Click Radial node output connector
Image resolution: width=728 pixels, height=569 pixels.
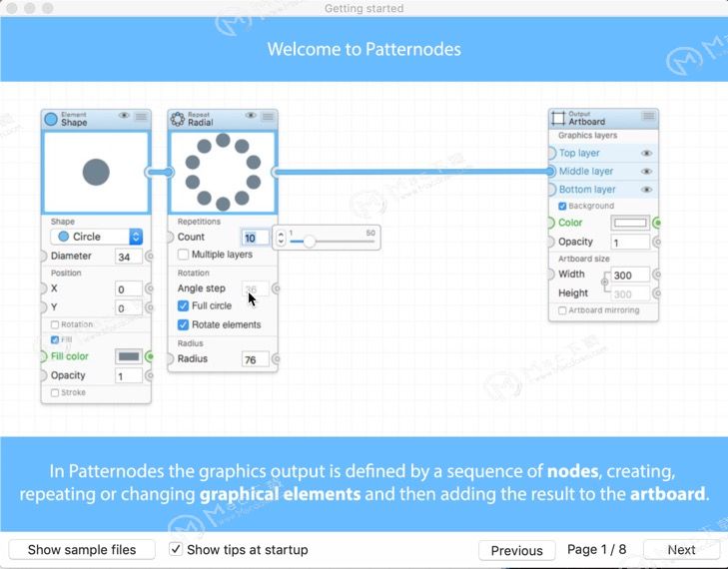(276, 172)
